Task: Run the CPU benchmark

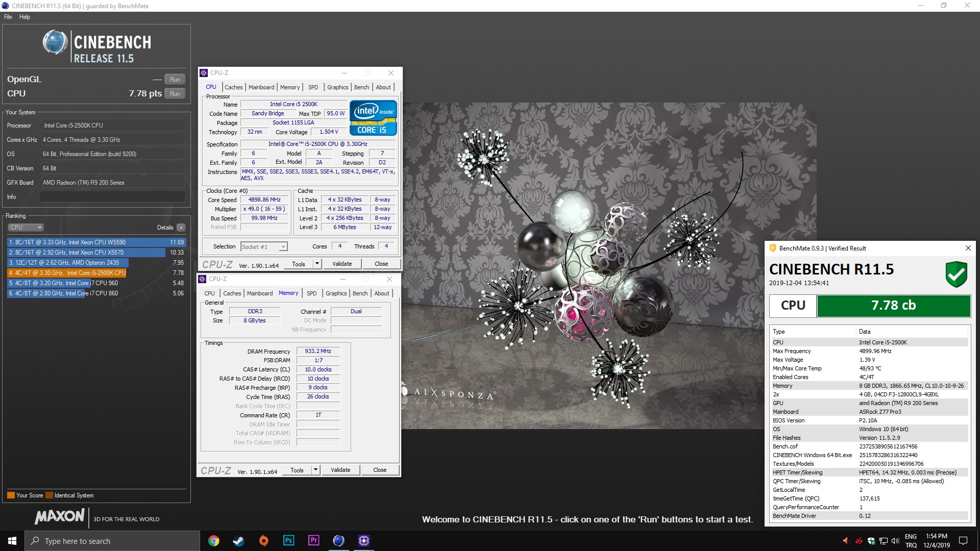Action: point(175,94)
